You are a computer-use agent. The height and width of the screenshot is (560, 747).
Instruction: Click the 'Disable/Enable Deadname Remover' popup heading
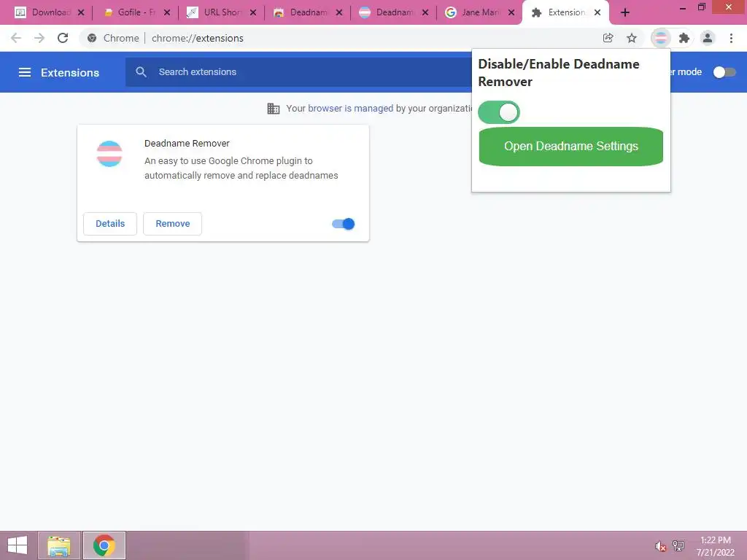[559, 73]
